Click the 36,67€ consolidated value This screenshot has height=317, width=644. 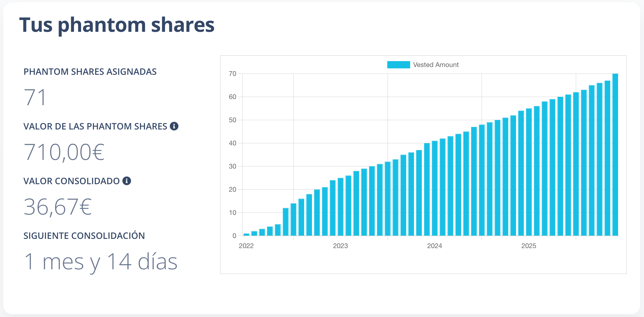point(58,207)
